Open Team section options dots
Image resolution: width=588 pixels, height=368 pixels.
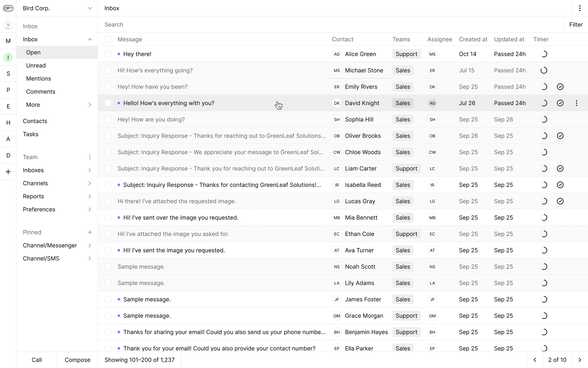tap(90, 157)
